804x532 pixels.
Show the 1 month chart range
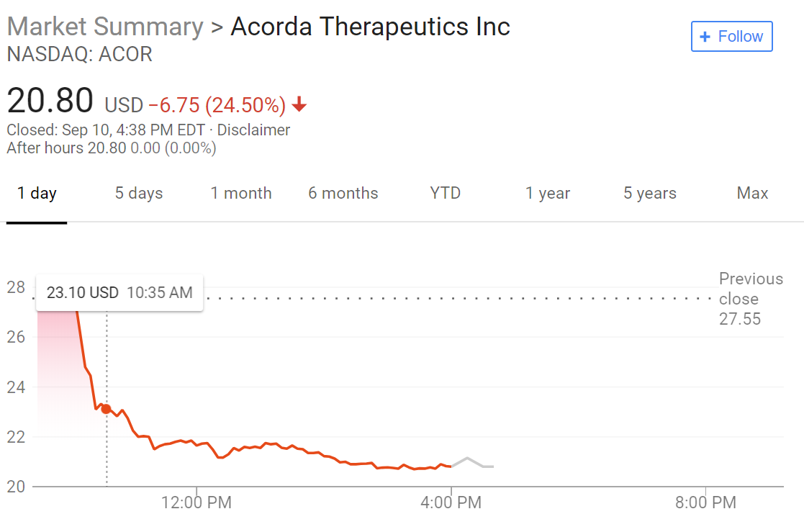(241, 193)
